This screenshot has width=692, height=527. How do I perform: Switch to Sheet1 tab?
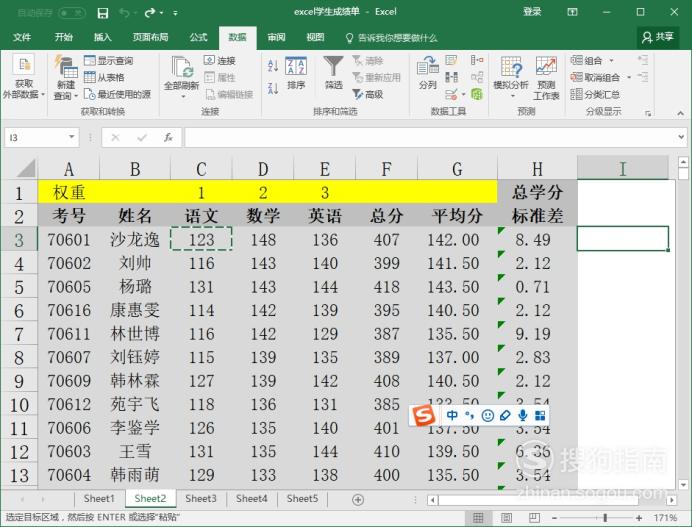point(99,499)
